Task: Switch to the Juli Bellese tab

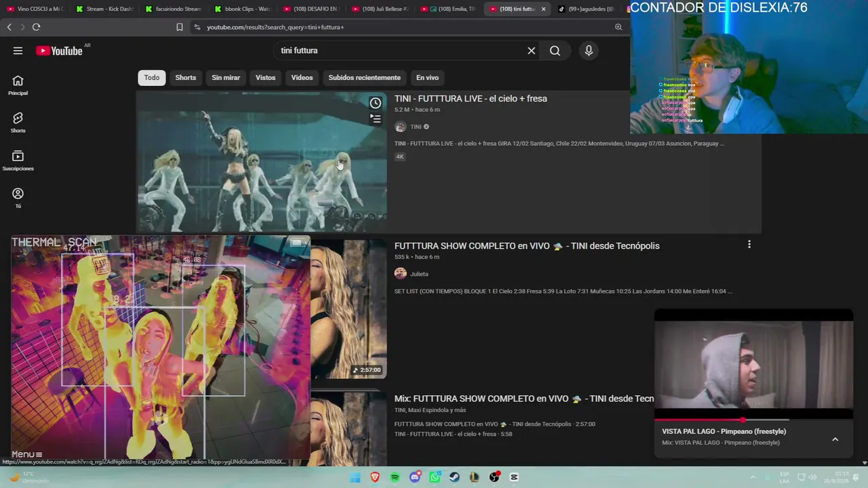Action: click(x=380, y=9)
